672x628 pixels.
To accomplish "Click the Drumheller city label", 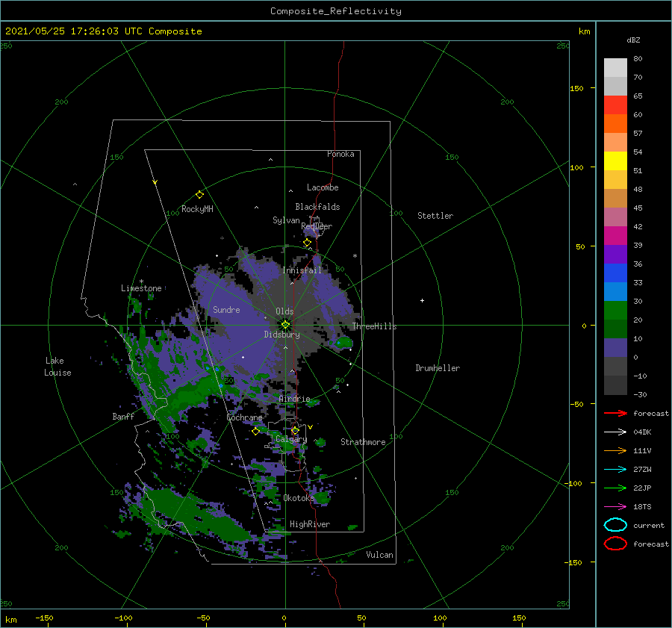I will point(438,368).
